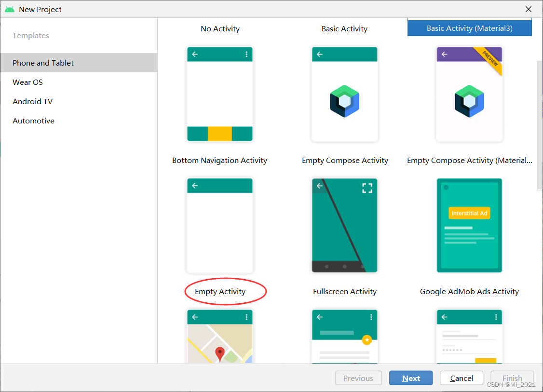Click the Basic Activity label
The image size is (543, 392).
pyautogui.click(x=345, y=29)
